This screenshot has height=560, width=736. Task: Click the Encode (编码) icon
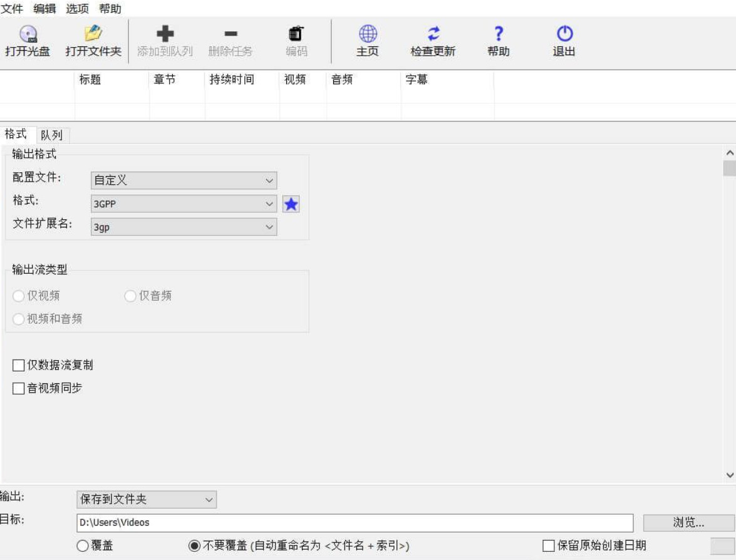click(x=296, y=34)
